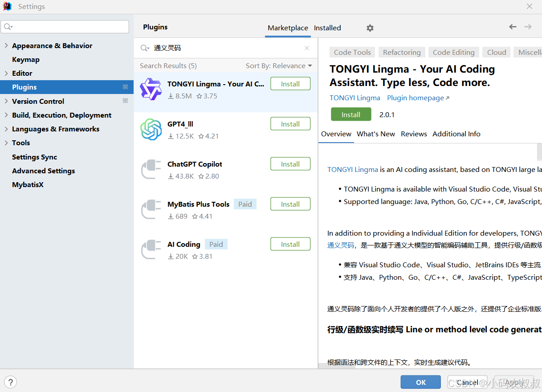This screenshot has width=542, height=392.
Task: Open plugin search history magnifier icon
Action: point(145,48)
